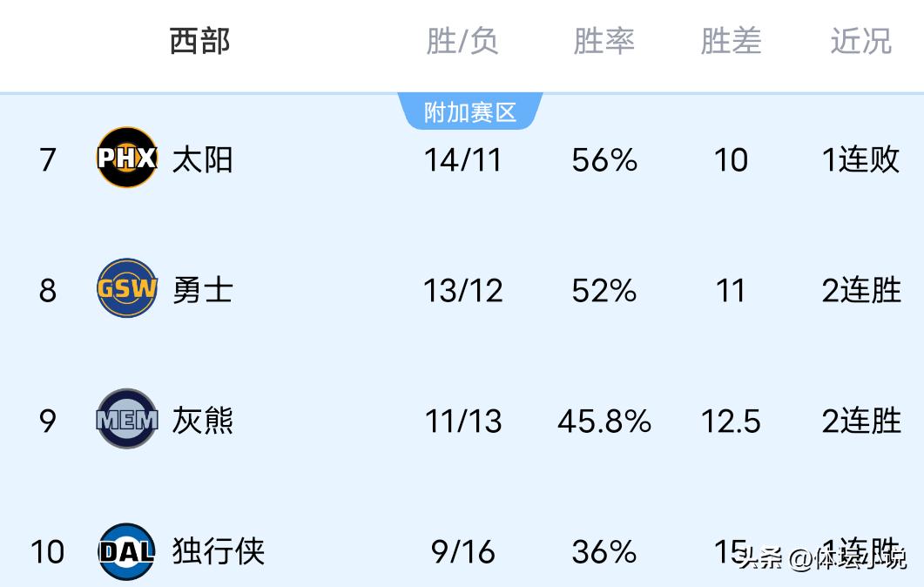Click the 附加赛区 badge label

coord(470,112)
